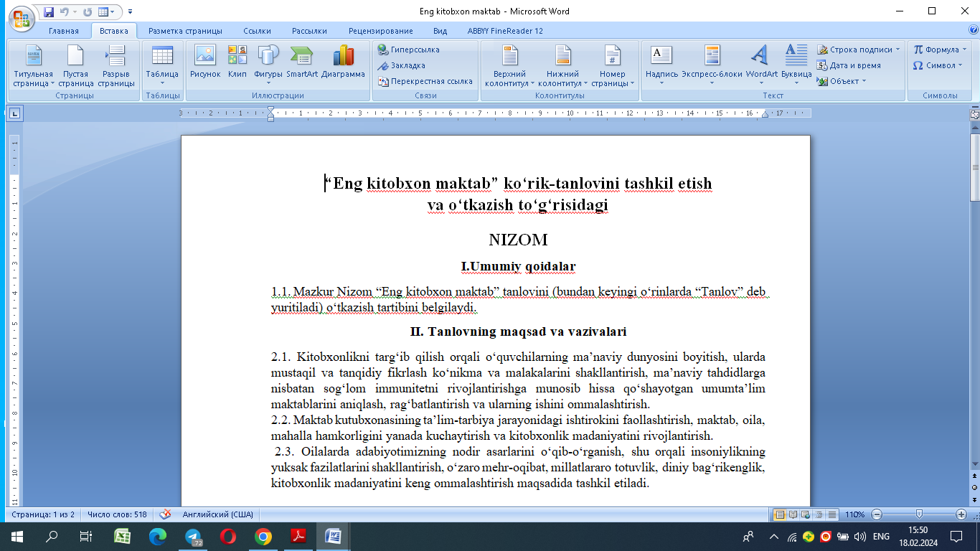Insert a Разрыв страницы page break
The height and width of the screenshot is (551, 980).
click(x=116, y=66)
